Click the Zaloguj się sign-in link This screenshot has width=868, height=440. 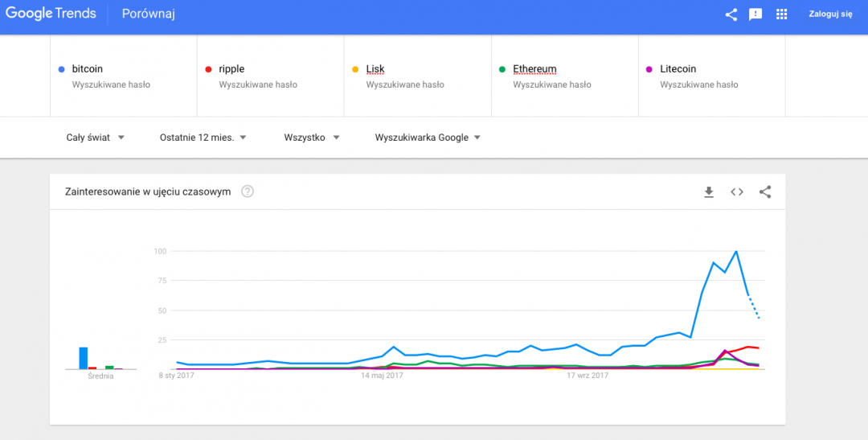click(x=830, y=14)
